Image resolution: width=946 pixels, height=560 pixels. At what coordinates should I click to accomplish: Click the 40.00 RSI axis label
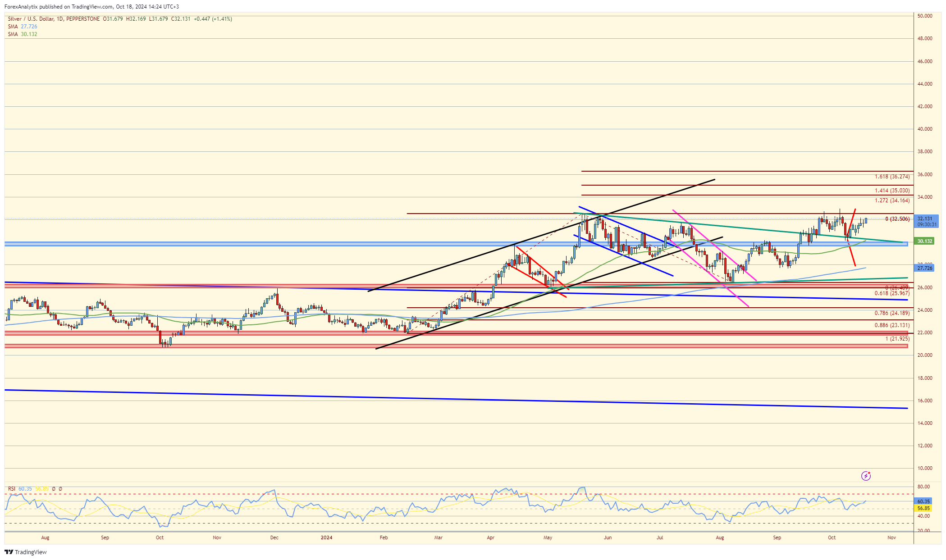coord(923,516)
